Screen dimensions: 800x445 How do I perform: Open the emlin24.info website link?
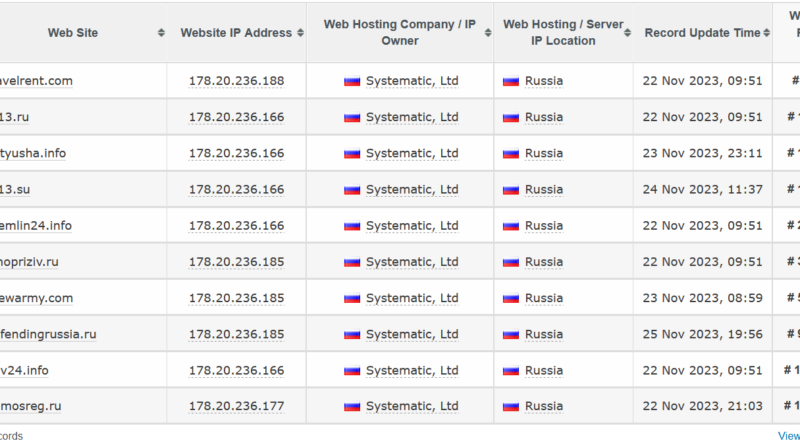click(36, 226)
